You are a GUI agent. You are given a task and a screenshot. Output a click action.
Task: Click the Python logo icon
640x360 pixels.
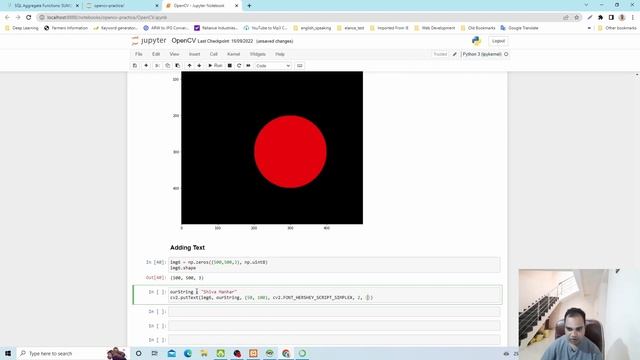(x=476, y=41)
